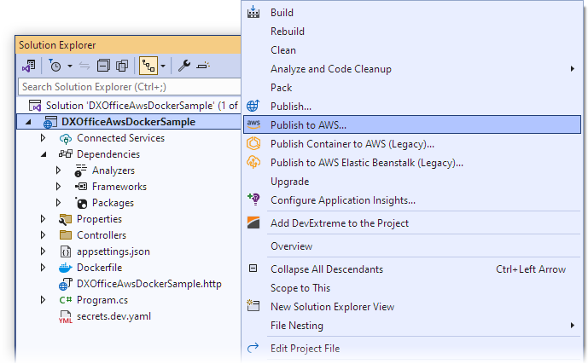The width and height of the screenshot is (588, 364).
Task: Collapse the Dependencies tree node
Action: [x=44, y=154]
